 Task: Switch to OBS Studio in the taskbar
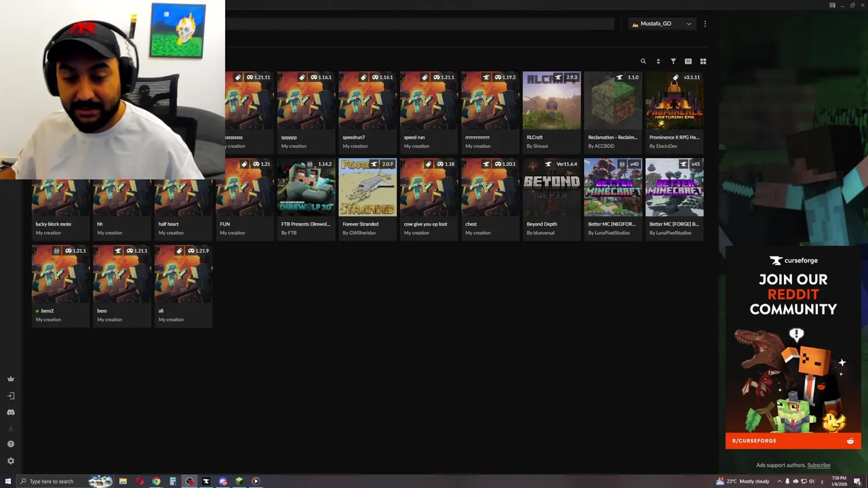[189, 481]
